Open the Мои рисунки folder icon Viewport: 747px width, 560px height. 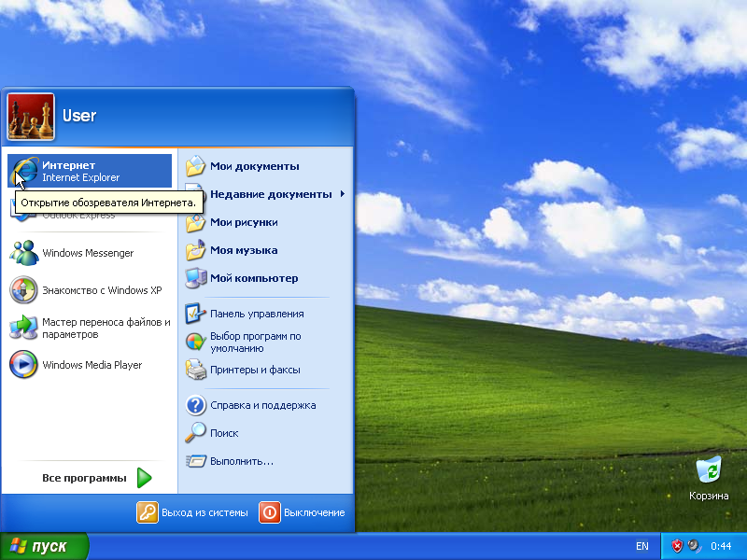195,222
